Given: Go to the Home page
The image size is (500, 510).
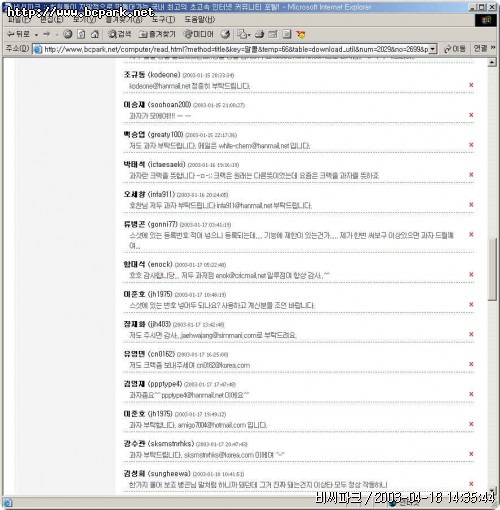Looking at the screenshot, I should coord(95,34).
